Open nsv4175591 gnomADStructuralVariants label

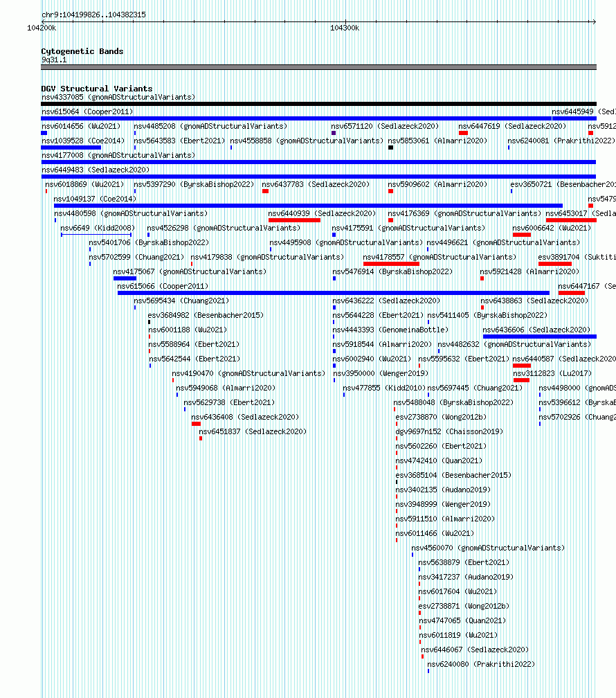point(408,228)
